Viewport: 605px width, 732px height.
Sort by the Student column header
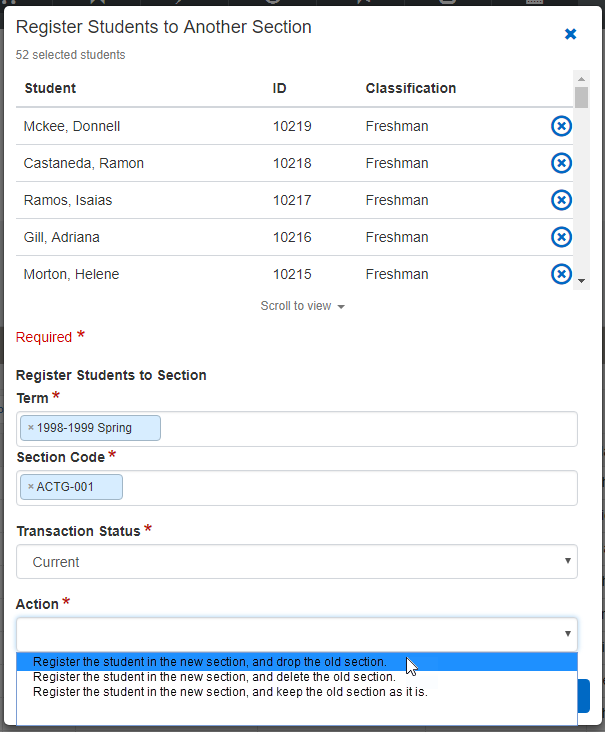pos(50,88)
